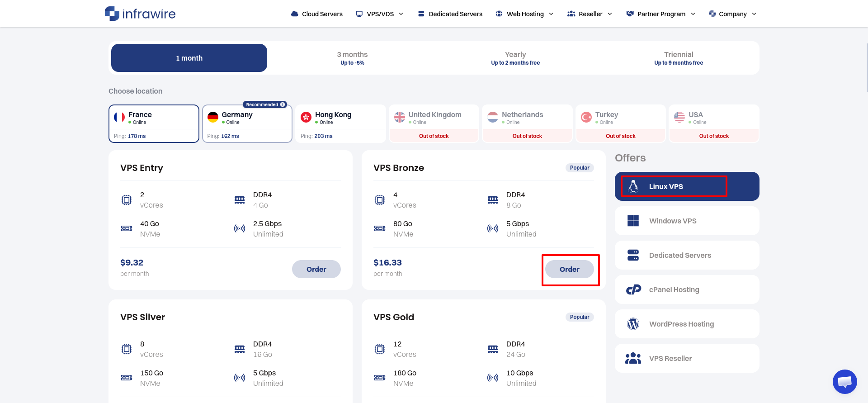Screen dimensions: 868x403
Task: Click the Hong Kong flag icon
Action: tap(306, 118)
